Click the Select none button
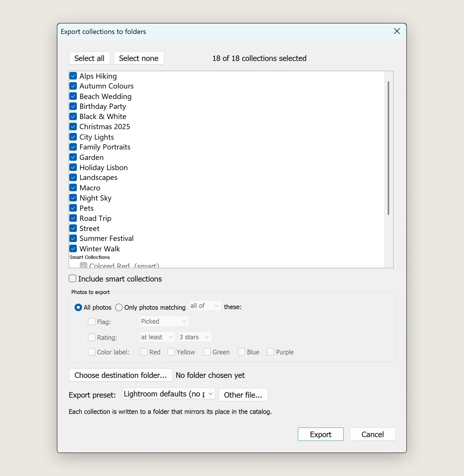Screen dimensions: 464x476 139,58
